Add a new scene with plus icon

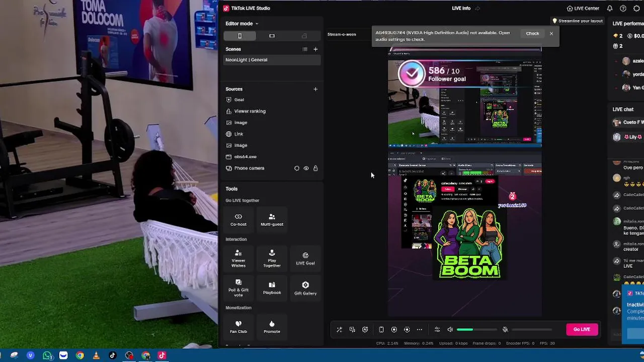click(x=315, y=49)
